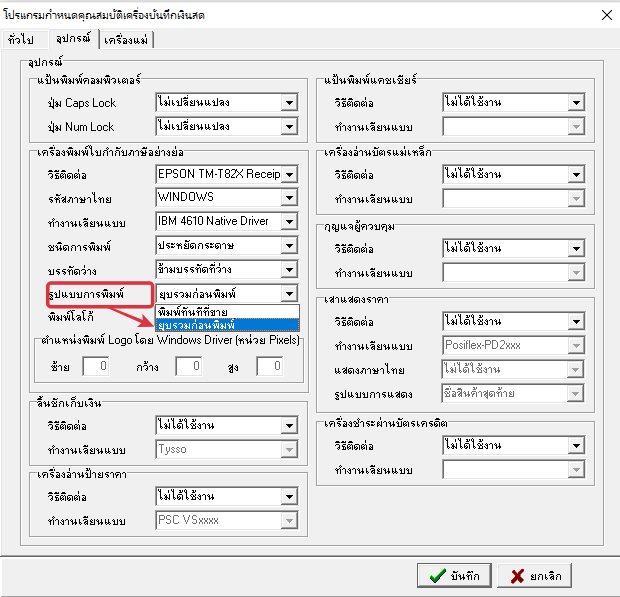Screen dimensions: 620x597
Task: Choose พิมพ์ทันทีที่ขาย from the dropdown list
Action: click(x=226, y=312)
